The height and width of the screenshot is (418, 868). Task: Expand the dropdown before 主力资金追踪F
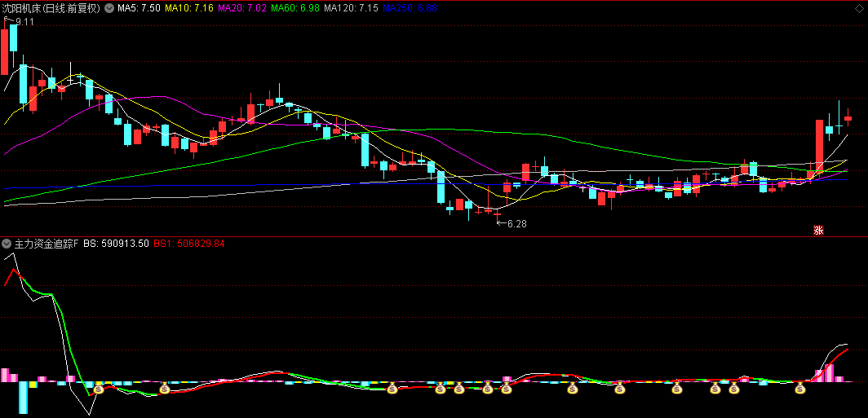pos(7,244)
